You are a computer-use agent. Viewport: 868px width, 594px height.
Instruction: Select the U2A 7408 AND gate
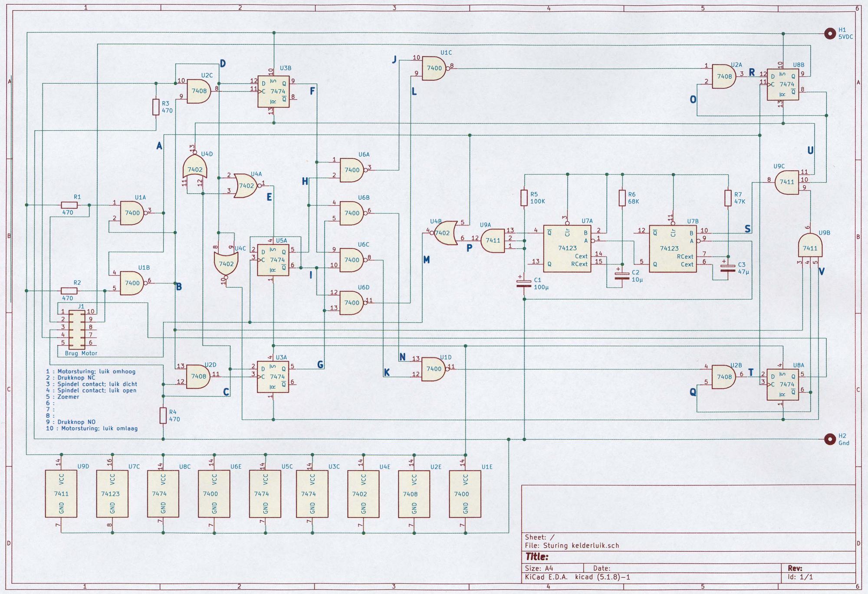click(724, 76)
